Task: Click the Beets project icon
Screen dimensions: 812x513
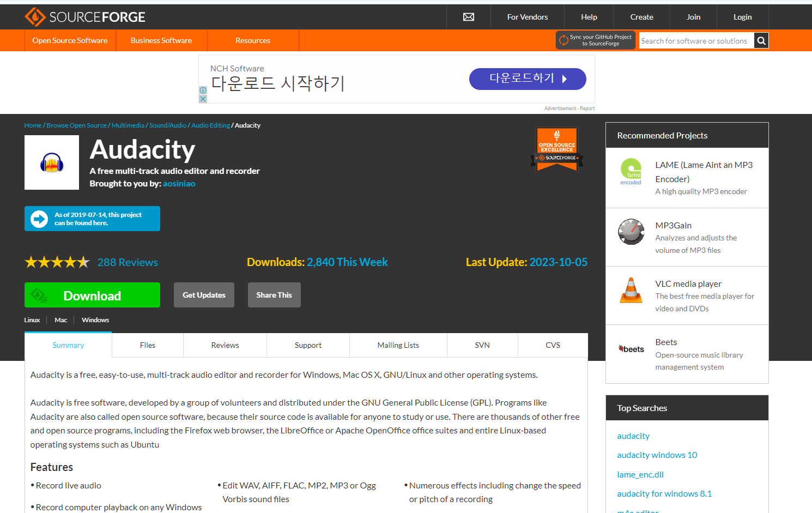Action: (631, 348)
